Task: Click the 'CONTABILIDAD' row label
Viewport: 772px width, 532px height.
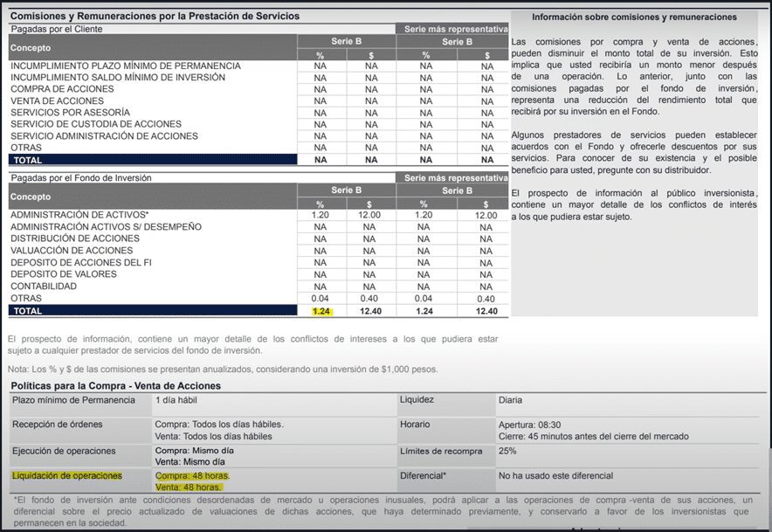Action: [x=44, y=287]
